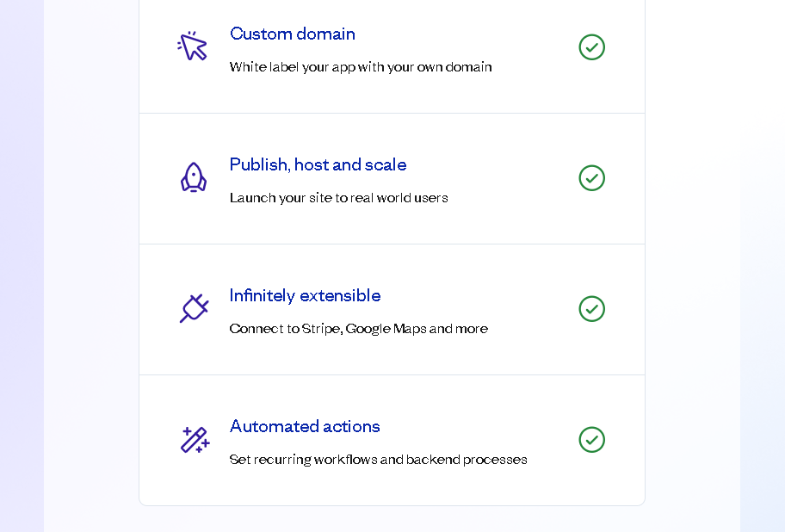Click the rocket icon for Publish, host and scale

[x=194, y=177]
